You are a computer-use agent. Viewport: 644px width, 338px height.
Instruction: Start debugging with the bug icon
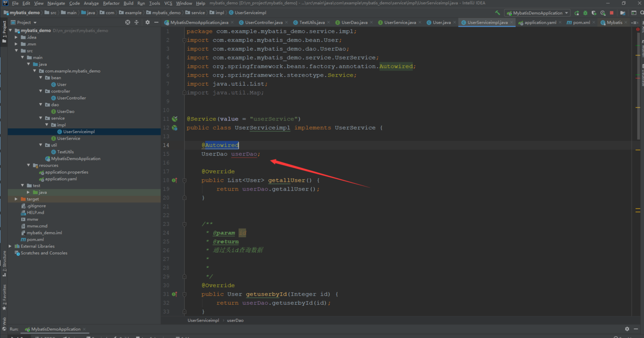coord(585,13)
